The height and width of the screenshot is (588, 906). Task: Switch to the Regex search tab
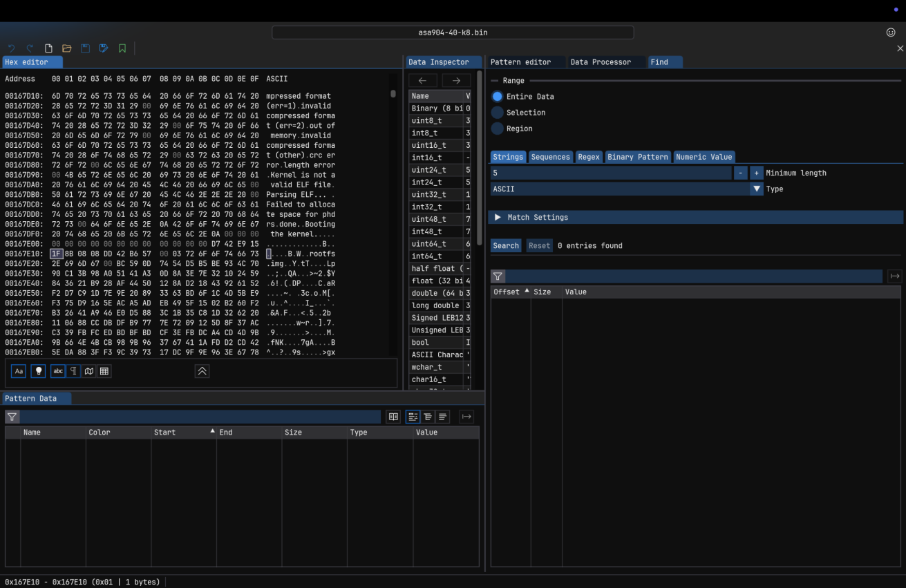pyautogui.click(x=589, y=157)
